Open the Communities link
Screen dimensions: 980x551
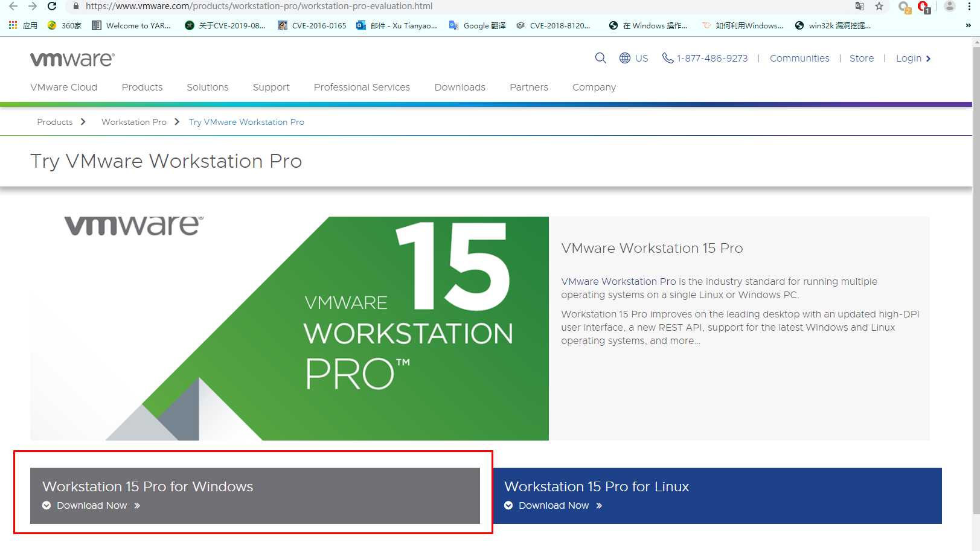pos(799,58)
